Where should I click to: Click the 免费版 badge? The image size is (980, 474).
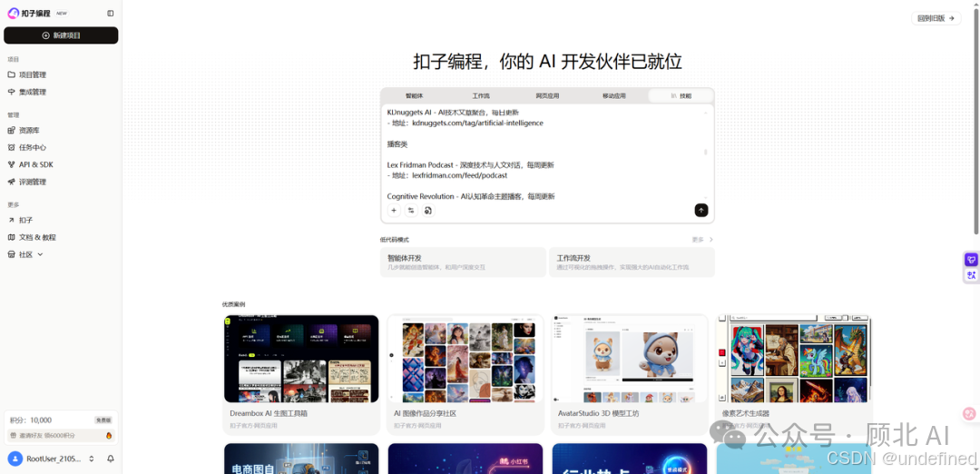pyautogui.click(x=103, y=420)
